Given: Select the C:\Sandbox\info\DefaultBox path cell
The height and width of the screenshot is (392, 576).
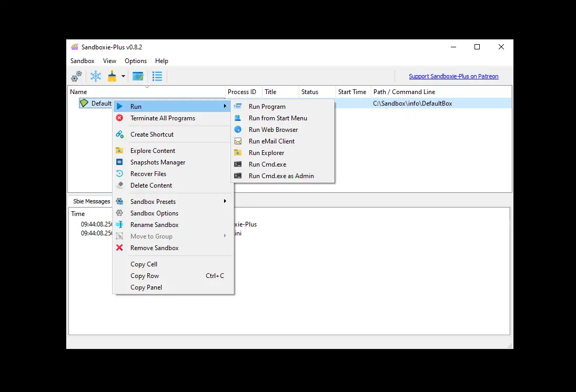Looking at the screenshot, I should coord(412,104).
